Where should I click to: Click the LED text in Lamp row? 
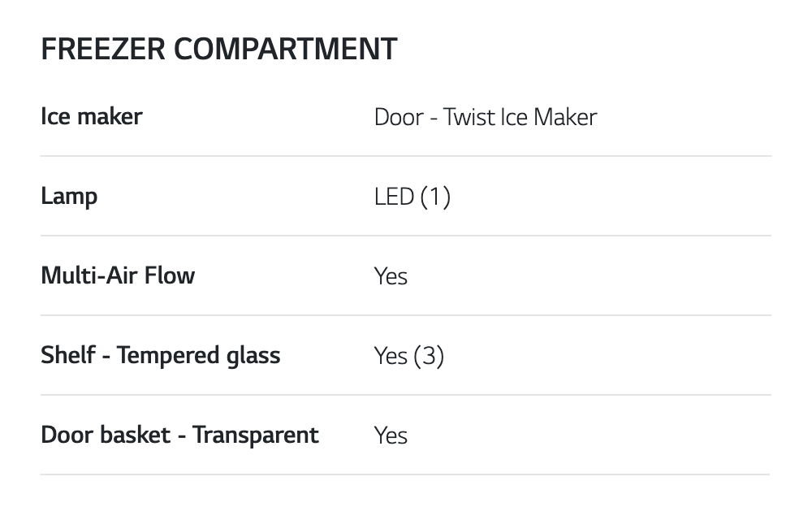(x=394, y=197)
